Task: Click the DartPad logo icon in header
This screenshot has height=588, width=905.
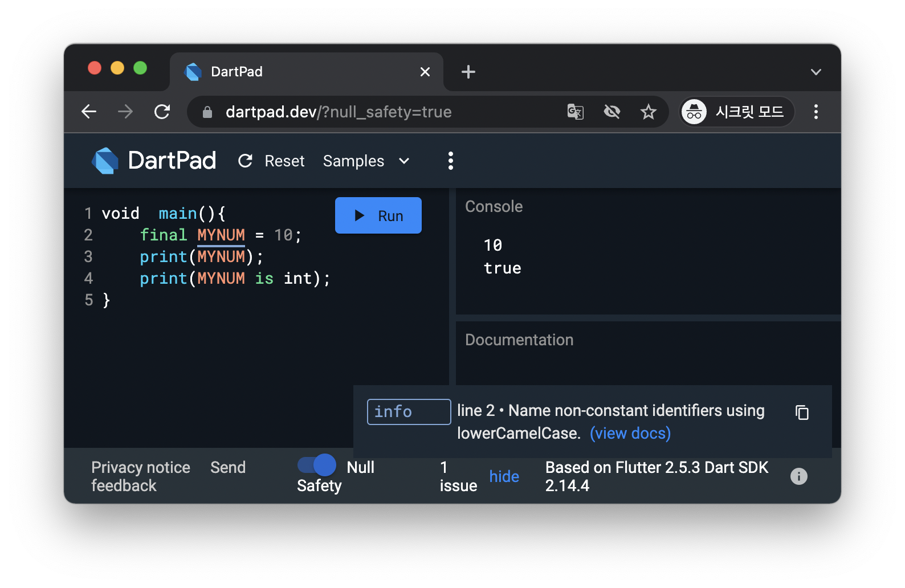Action: (x=105, y=161)
